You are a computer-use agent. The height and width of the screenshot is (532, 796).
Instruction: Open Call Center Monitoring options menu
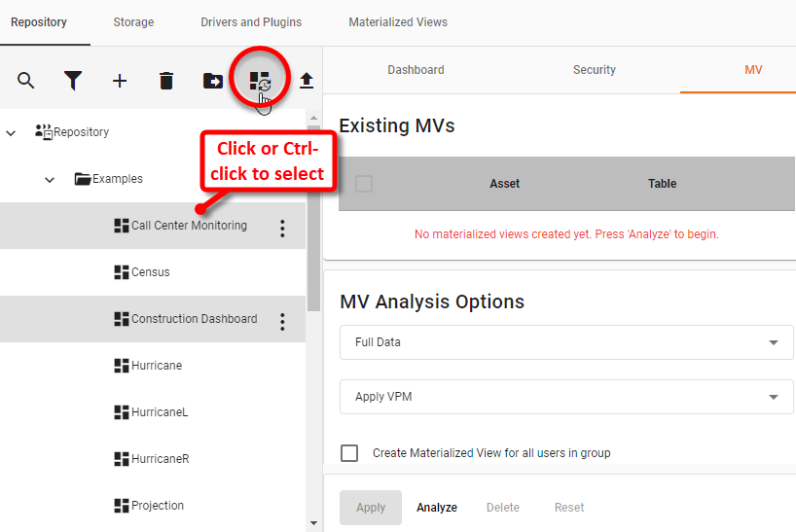[x=283, y=229]
